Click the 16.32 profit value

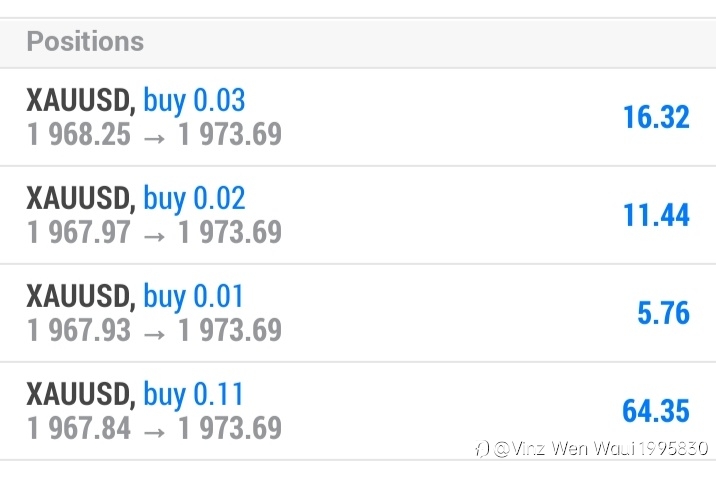656,117
